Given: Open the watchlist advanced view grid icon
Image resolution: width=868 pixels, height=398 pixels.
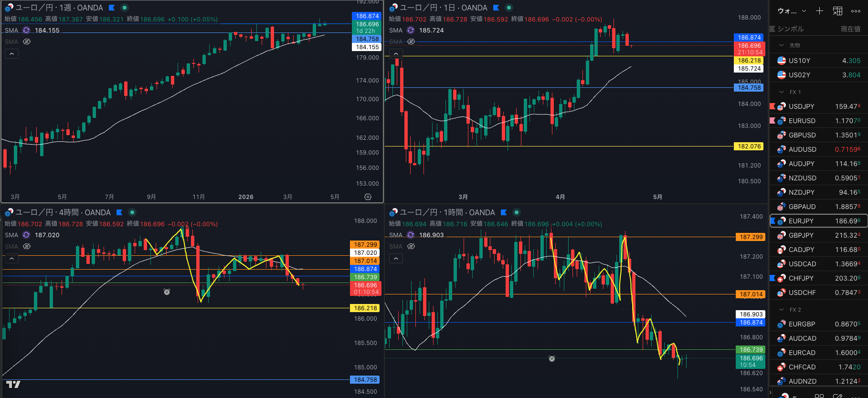Looking at the screenshot, I should (x=837, y=11).
